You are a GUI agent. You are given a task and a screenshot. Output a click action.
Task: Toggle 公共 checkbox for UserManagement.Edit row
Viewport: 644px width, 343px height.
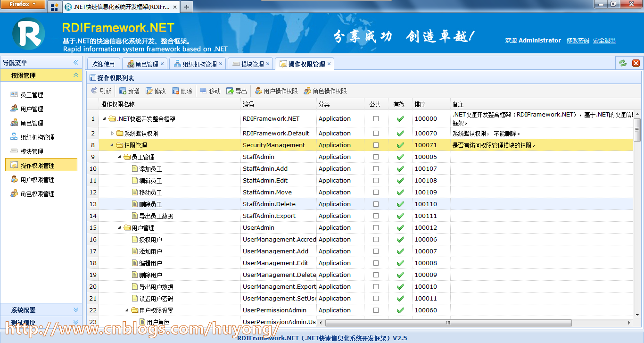(x=376, y=263)
